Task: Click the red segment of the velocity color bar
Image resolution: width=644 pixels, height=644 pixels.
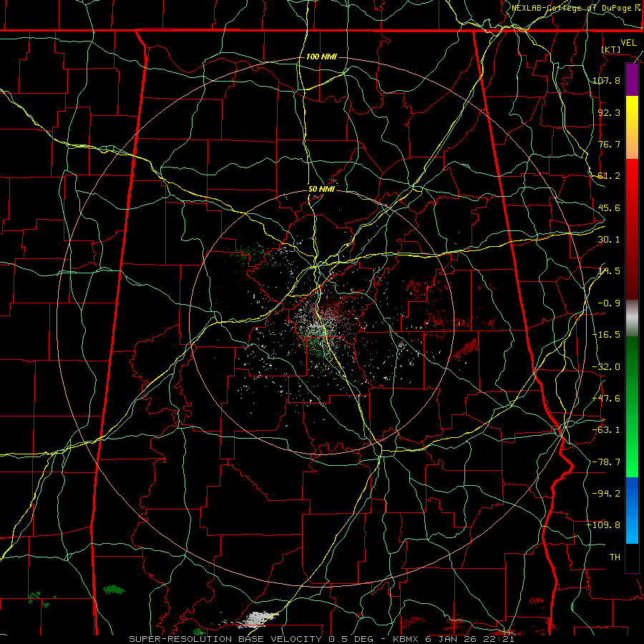Action: pos(632,229)
